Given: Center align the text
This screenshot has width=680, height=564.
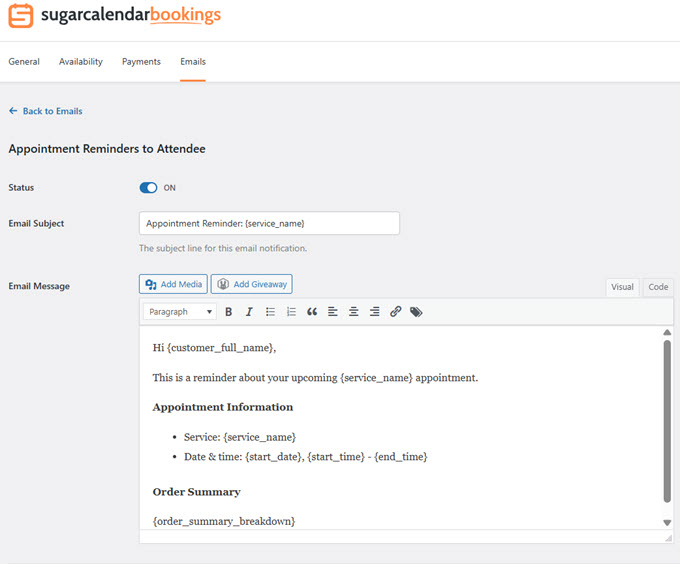Looking at the screenshot, I should click(354, 312).
